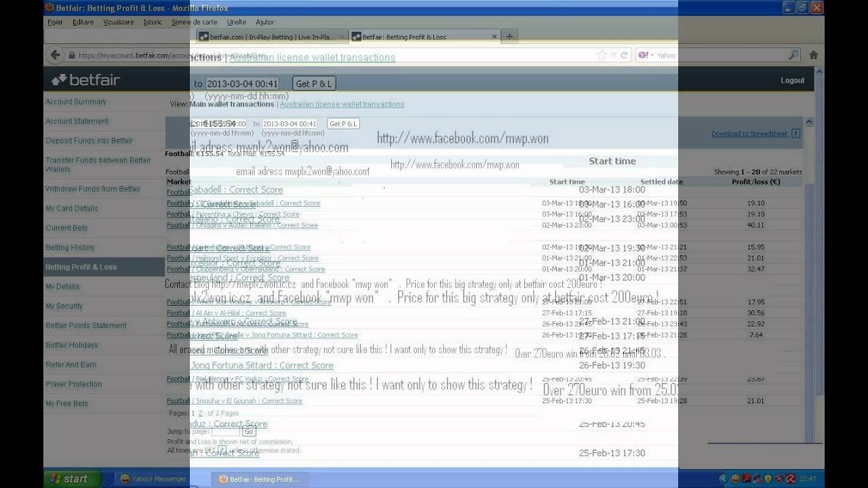Open My Free Bets in sidebar

coord(66,404)
